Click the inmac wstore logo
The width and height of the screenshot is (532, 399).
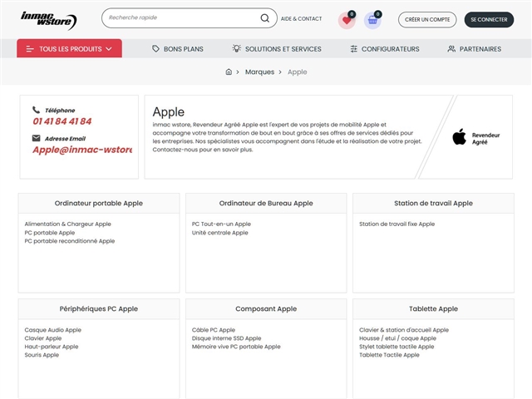pyautogui.click(x=48, y=20)
